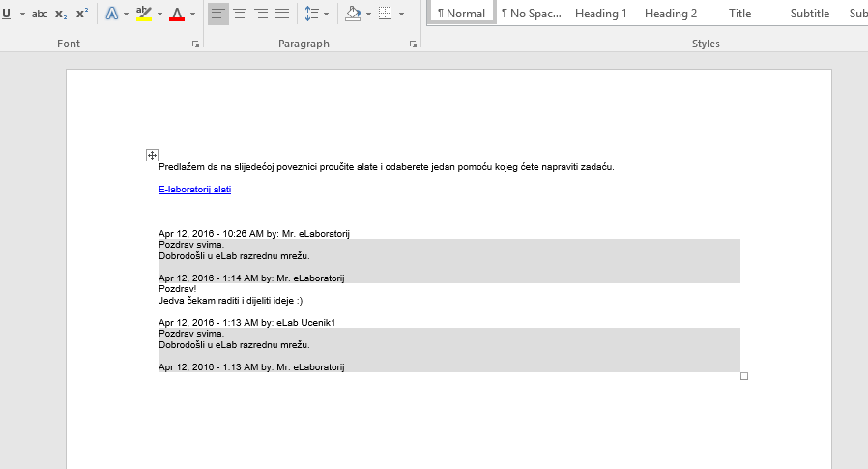Justify the paragraph text
Image resolution: width=868 pixels, height=469 pixels.
[282, 14]
